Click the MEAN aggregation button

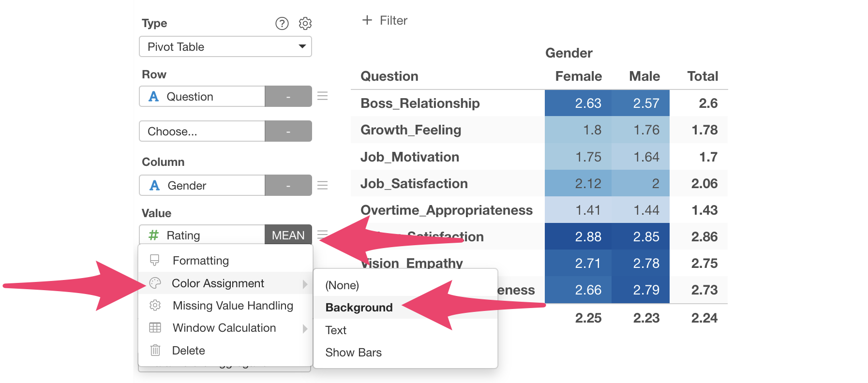(288, 236)
